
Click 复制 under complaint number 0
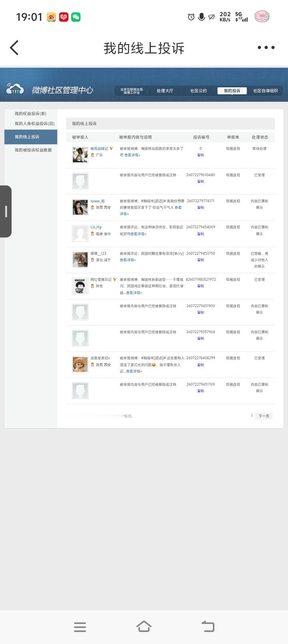[201, 155]
